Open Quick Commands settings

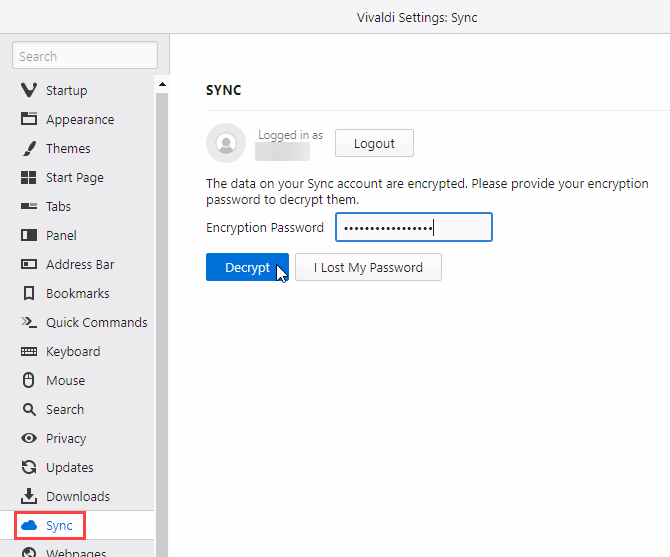[77, 322]
